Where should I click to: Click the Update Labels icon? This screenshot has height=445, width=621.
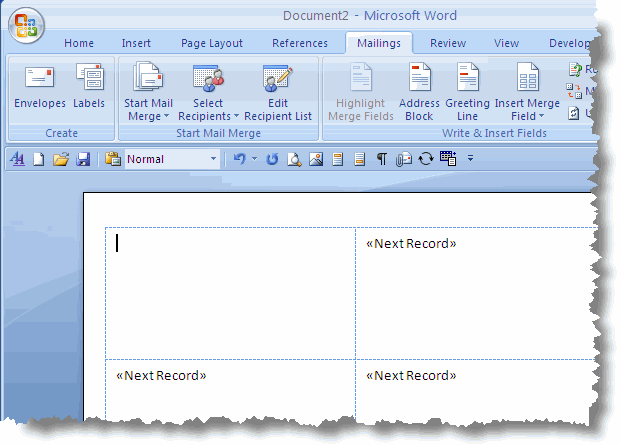pos(574,114)
